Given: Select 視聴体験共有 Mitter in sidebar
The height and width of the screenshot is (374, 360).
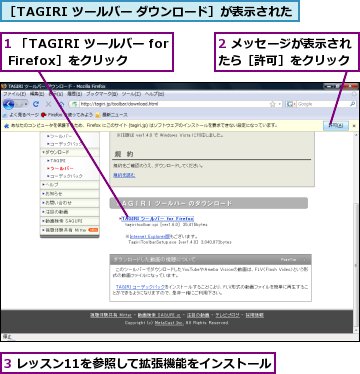Looking at the screenshot, I should click(70, 230).
